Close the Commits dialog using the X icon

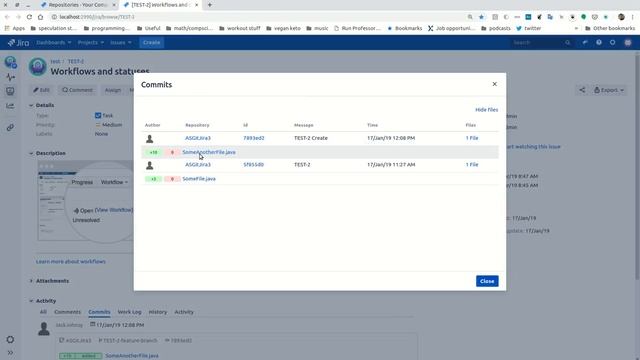[494, 84]
